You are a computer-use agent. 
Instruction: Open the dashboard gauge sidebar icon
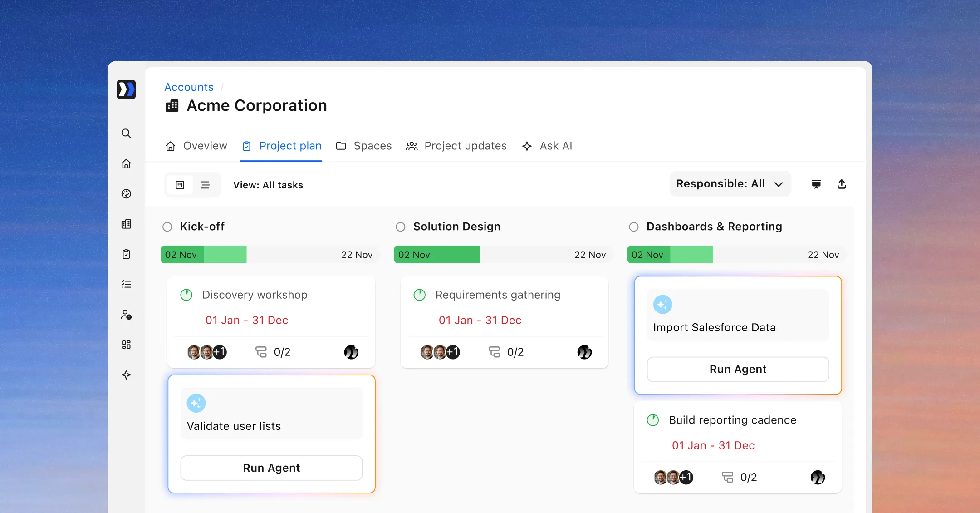tap(126, 194)
